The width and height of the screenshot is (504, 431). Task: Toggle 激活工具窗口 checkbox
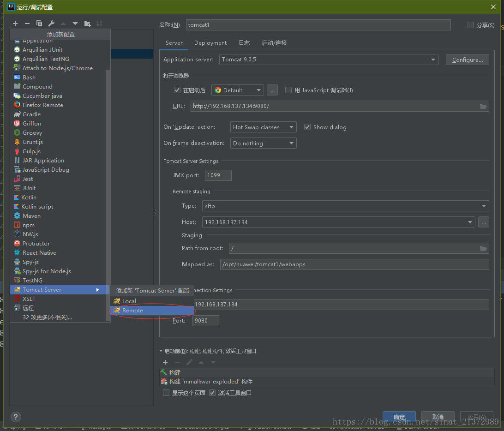tap(212, 393)
